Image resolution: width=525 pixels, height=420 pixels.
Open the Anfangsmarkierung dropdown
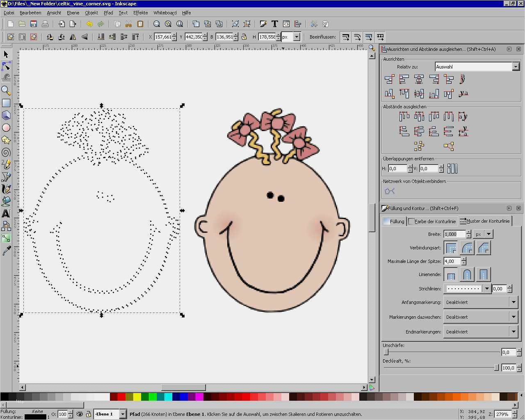click(514, 302)
